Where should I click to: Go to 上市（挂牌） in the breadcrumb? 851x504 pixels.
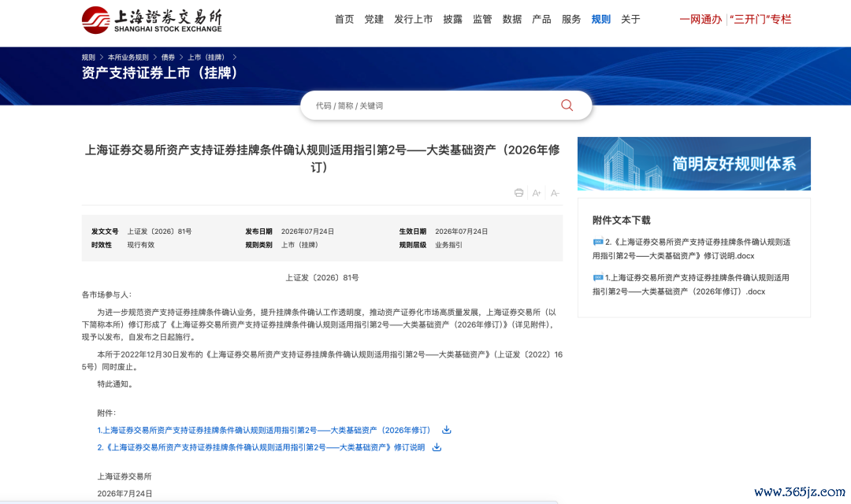206,57
